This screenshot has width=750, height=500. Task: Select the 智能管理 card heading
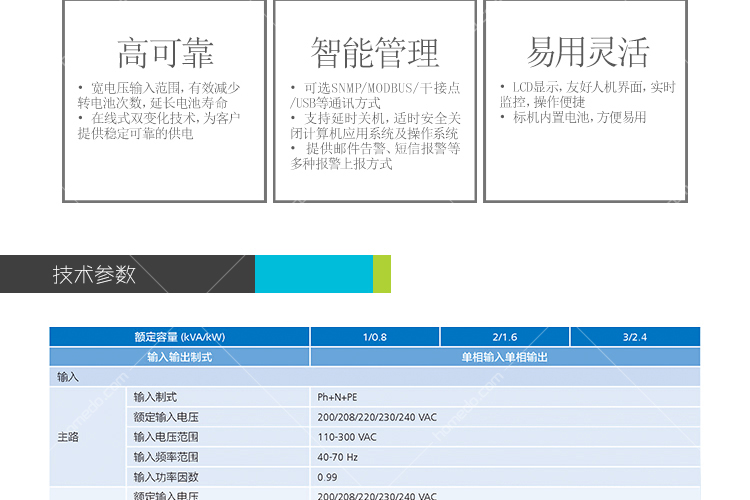tap(374, 52)
